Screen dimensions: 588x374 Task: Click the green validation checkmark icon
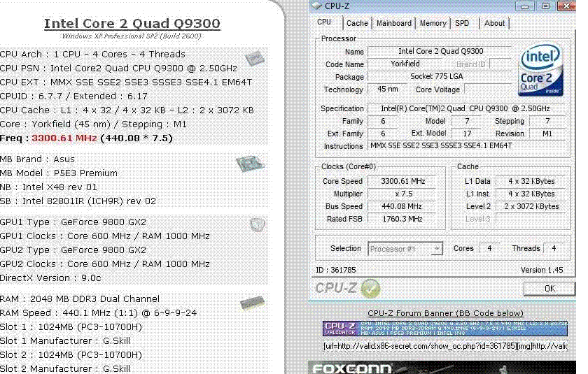tap(370, 289)
